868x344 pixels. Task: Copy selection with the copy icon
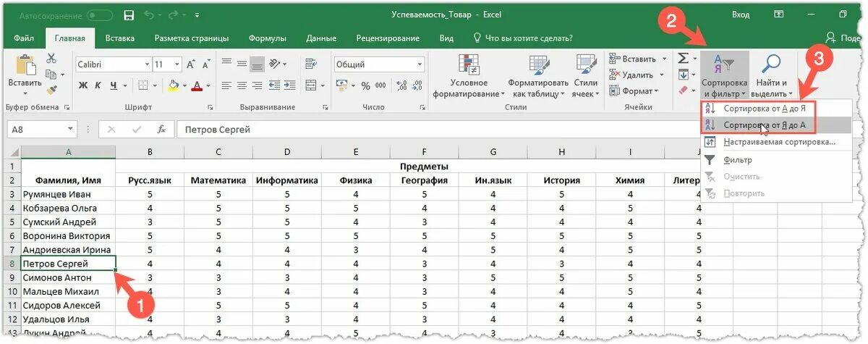tap(50, 75)
